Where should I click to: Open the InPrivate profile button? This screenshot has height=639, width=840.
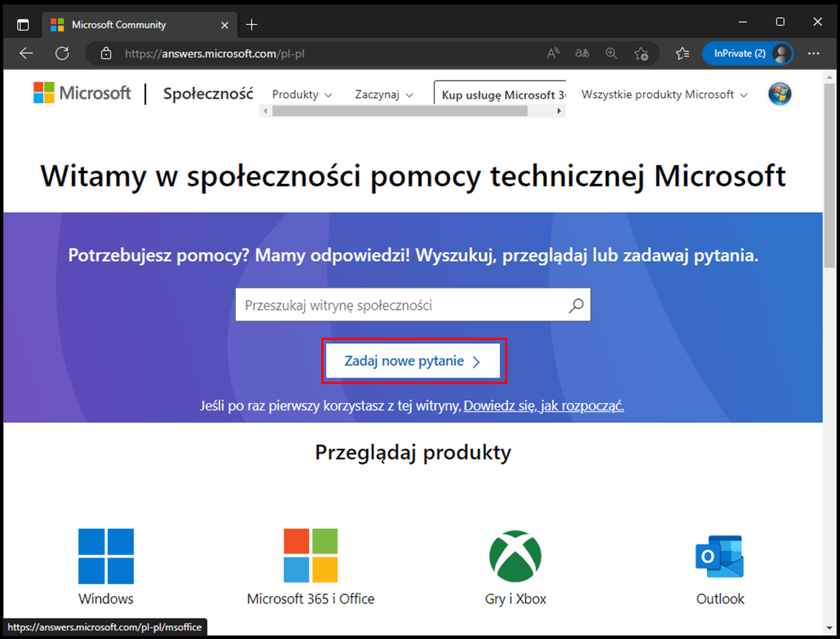747,53
